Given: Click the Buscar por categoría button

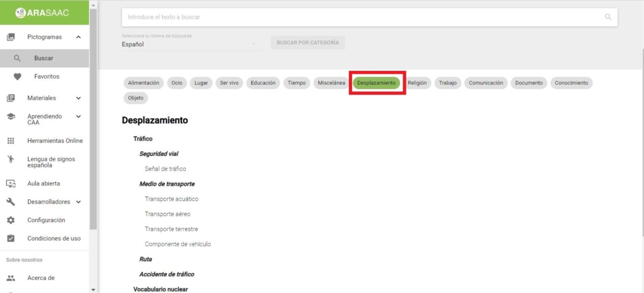Looking at the screenshot, I should click(x=308, y=43).
